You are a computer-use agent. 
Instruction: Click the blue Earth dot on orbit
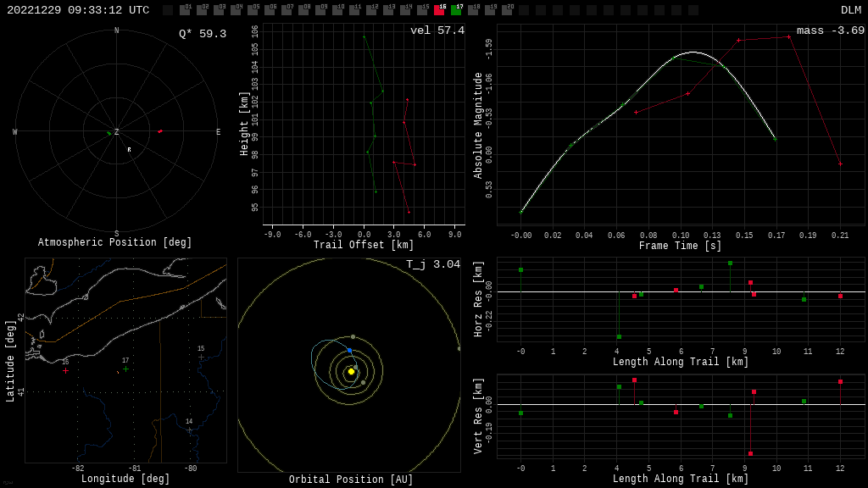click(349, 351)
